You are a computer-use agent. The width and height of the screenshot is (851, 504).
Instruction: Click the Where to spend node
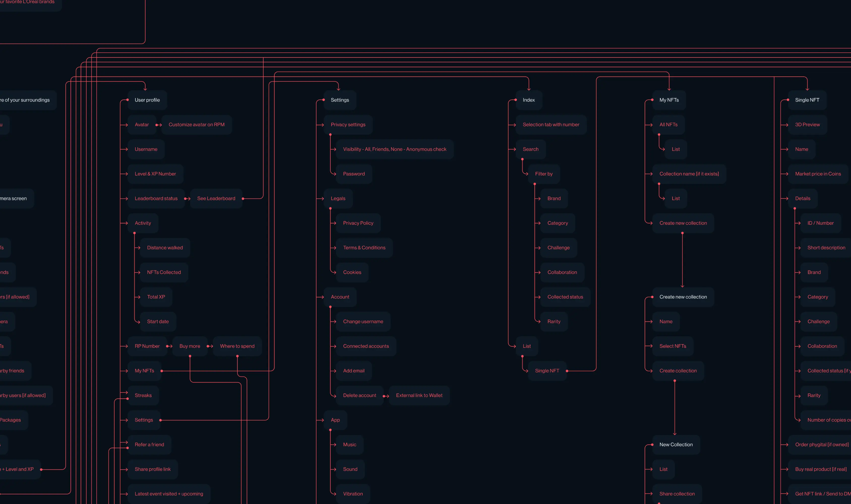tap(237, 346)
